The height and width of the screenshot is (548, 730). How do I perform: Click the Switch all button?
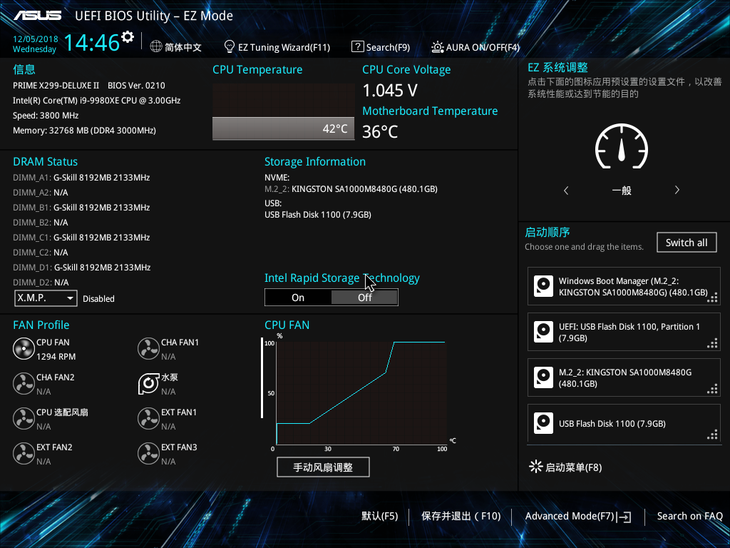pyautogui.click(x=686, y=243)
